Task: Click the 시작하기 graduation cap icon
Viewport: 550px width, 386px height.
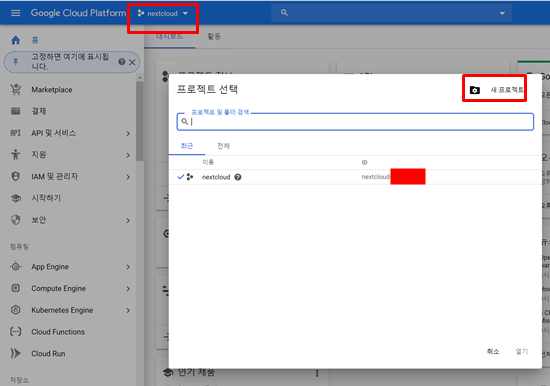Action: point(15,198)
